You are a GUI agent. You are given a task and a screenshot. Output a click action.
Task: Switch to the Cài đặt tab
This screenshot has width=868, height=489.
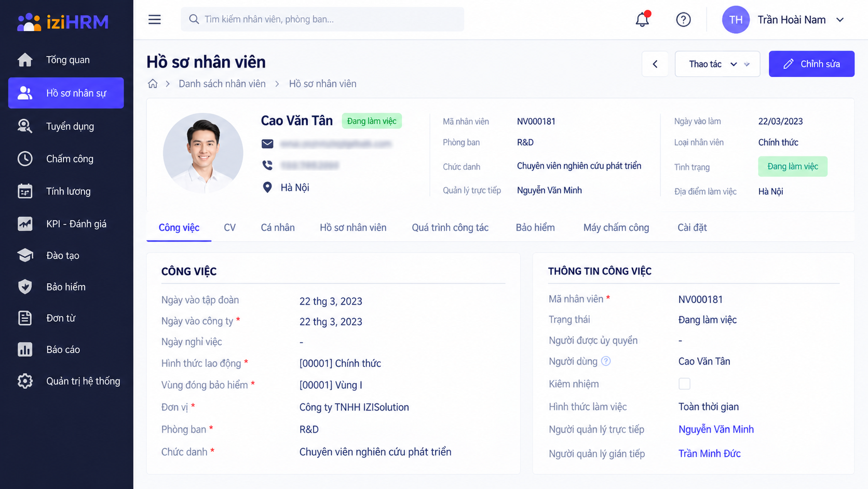(692, 228)
